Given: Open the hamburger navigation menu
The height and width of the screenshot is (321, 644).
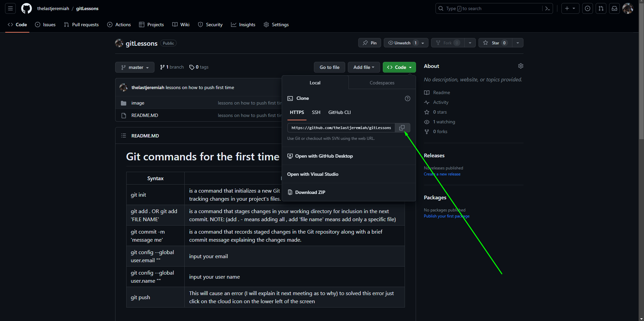Looking at the screenshot, I should [x=10, y=8].
